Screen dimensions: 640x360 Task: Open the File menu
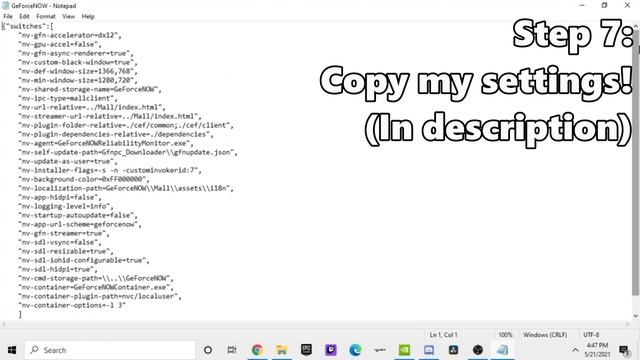coord(8,16)
